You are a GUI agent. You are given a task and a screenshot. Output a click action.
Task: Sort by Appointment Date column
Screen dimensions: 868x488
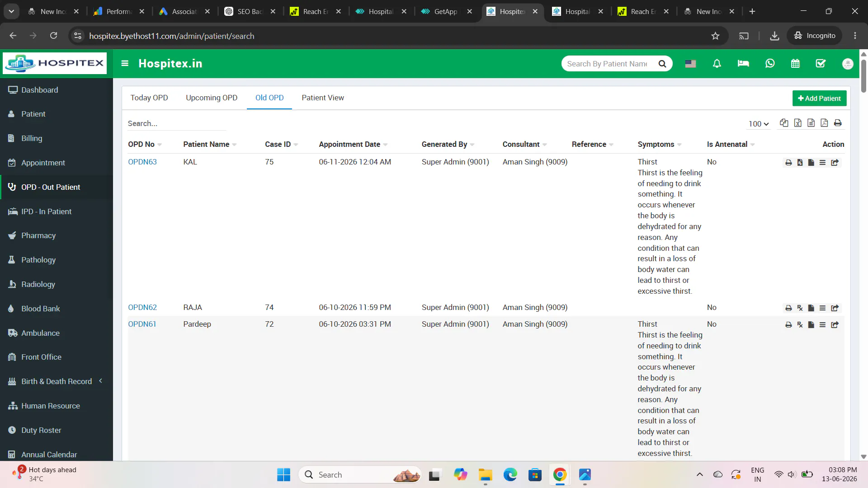pos(353,144)
